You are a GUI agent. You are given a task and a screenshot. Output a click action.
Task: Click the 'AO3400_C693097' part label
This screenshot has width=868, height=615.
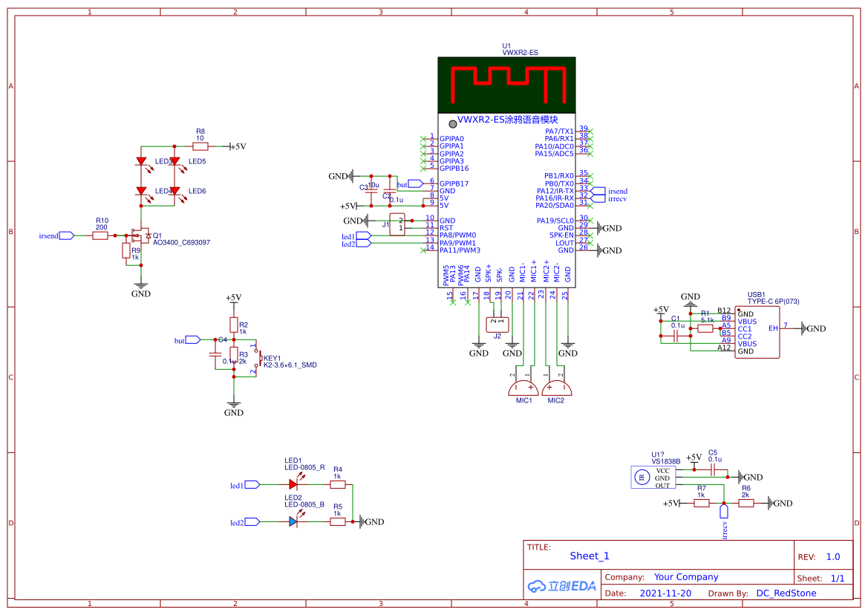(182, 242)
